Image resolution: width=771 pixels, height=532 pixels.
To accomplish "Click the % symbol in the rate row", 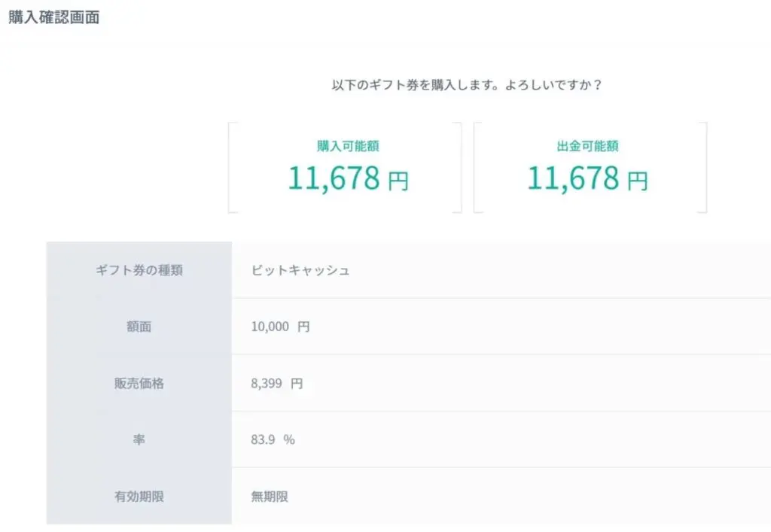I will point(289,439).
